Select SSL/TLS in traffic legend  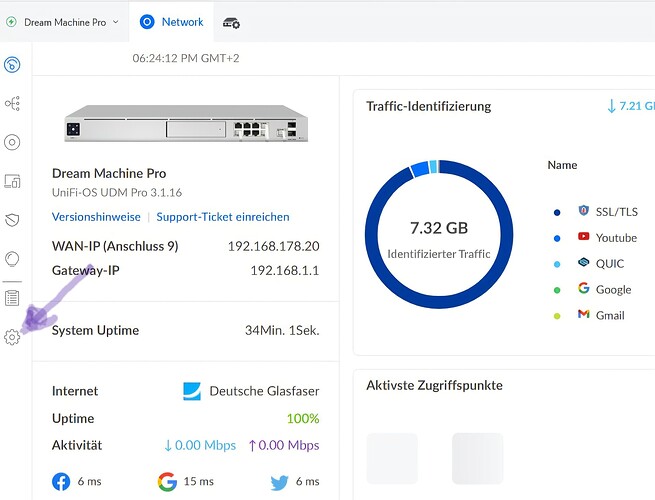615,212
